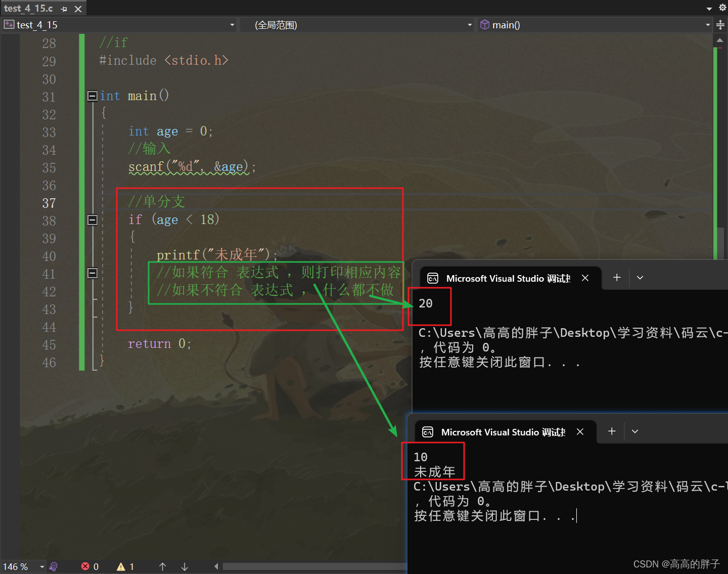This screenshot has width=728, height=574.
Task: Open the Visual Studio settings gear icon
Action: click(x=722, y=8)
